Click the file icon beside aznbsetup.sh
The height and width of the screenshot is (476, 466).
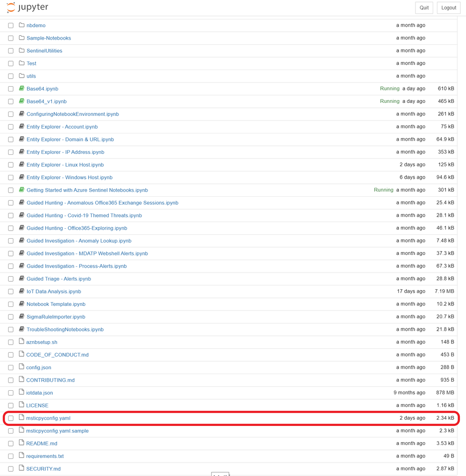tap(21, 342)
